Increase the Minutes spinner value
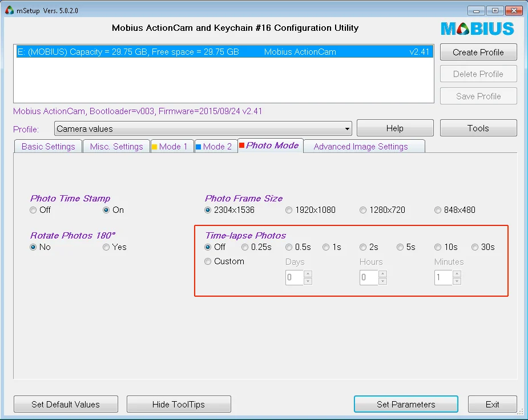The image size is (528, 420). 457,274
